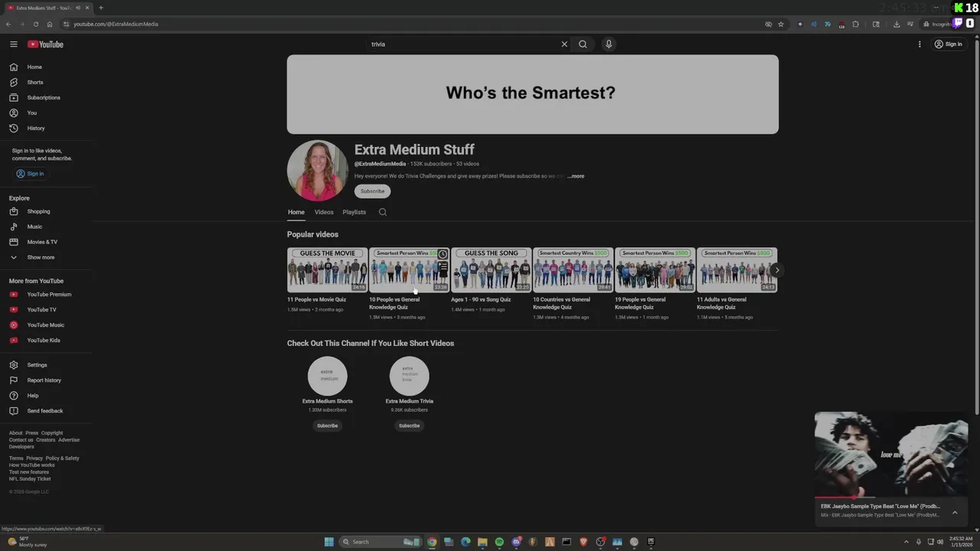The width and height of the screenshot is (980, 551).
Task: Open YouTube Music link
Action: tap(45, 325)
